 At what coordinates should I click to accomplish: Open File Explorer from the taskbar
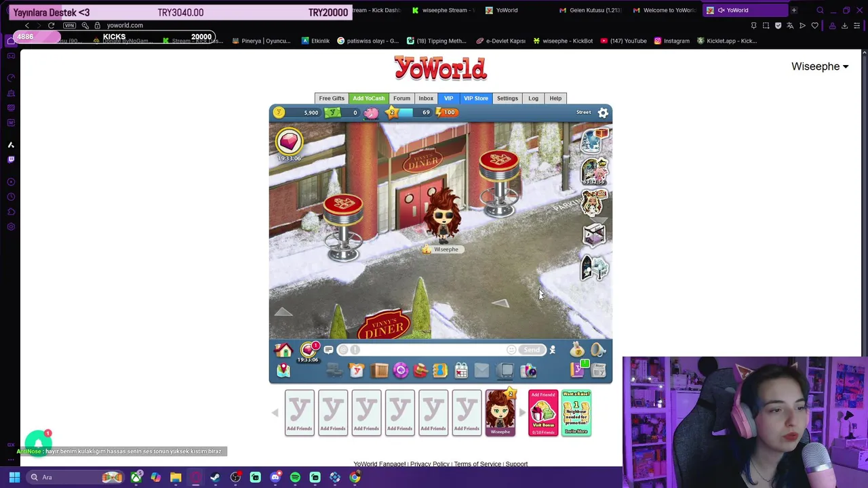[x=176, y=477]
